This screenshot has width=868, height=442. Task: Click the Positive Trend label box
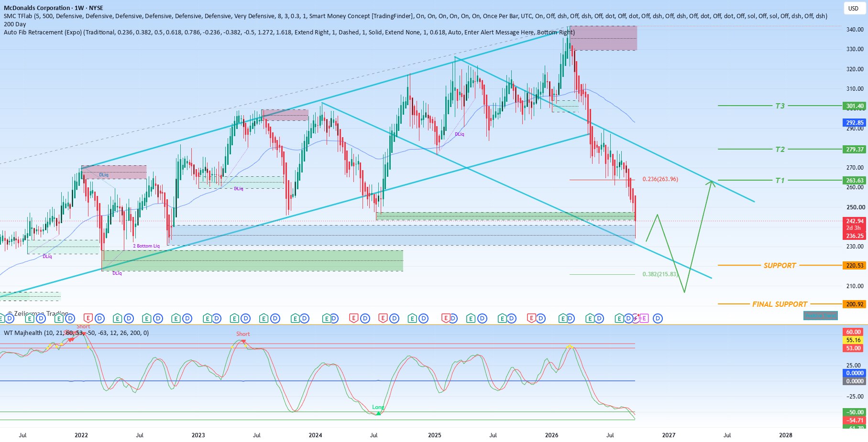tap(820, 316)
